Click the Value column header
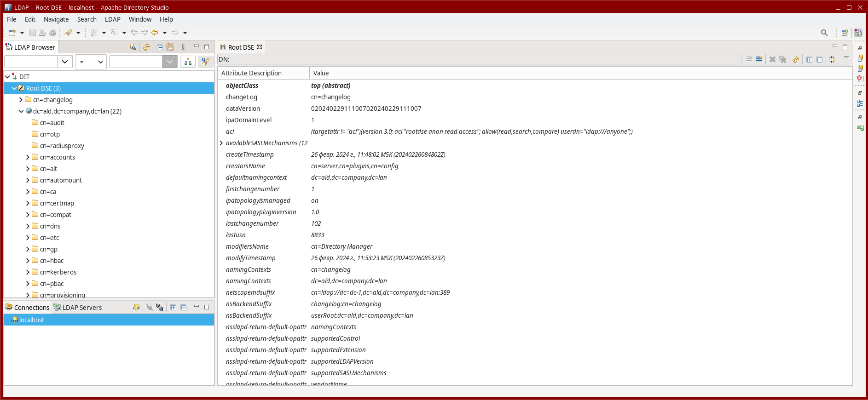 tap(581, 73)
